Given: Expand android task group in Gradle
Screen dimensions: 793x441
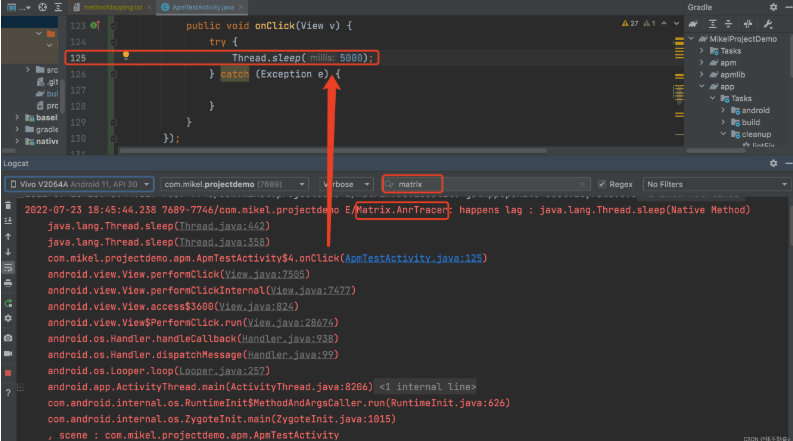Looking at the screenshot, I should 723,110.
